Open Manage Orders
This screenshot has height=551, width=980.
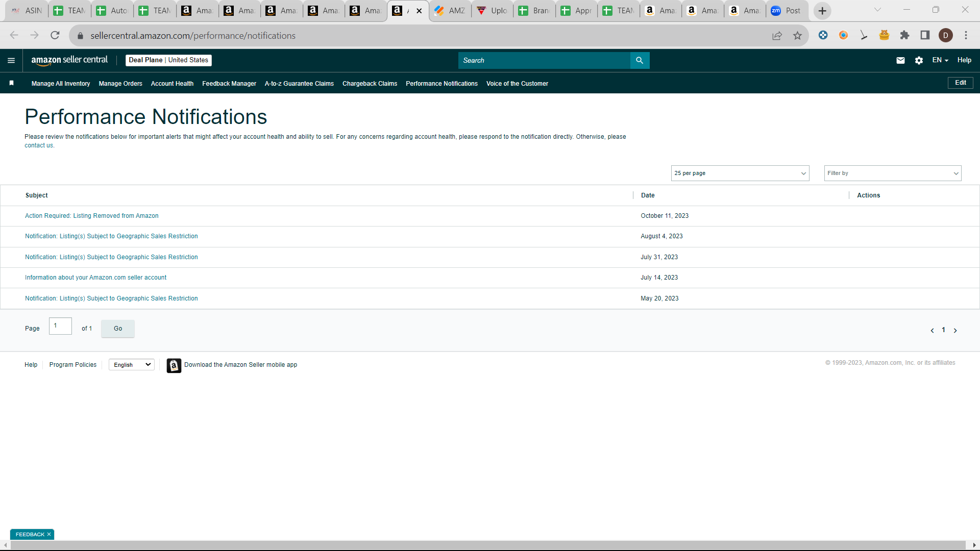click(120, 84)
